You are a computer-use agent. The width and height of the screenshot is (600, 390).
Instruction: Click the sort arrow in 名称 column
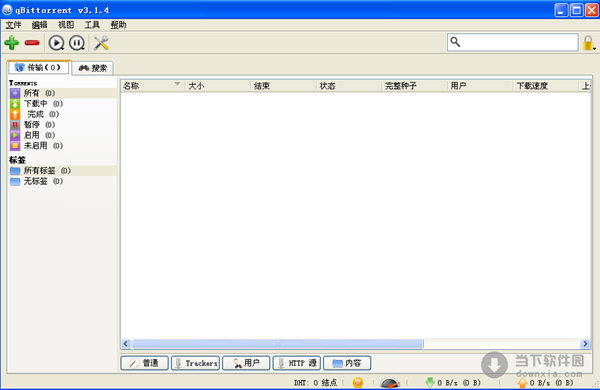point(177,83)
